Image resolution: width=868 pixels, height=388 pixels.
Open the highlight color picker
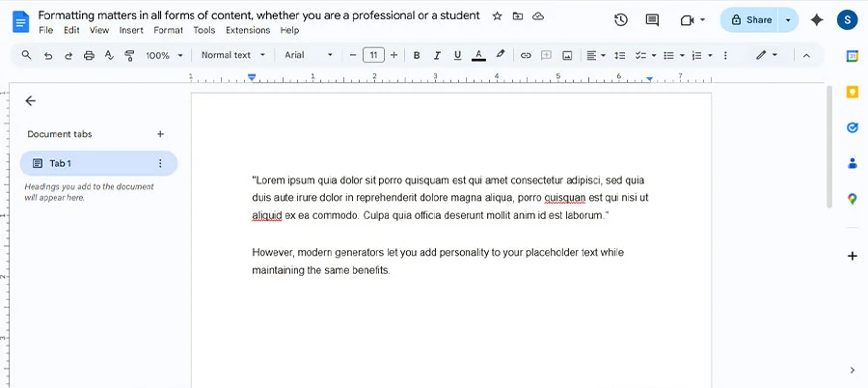(500, 55)
